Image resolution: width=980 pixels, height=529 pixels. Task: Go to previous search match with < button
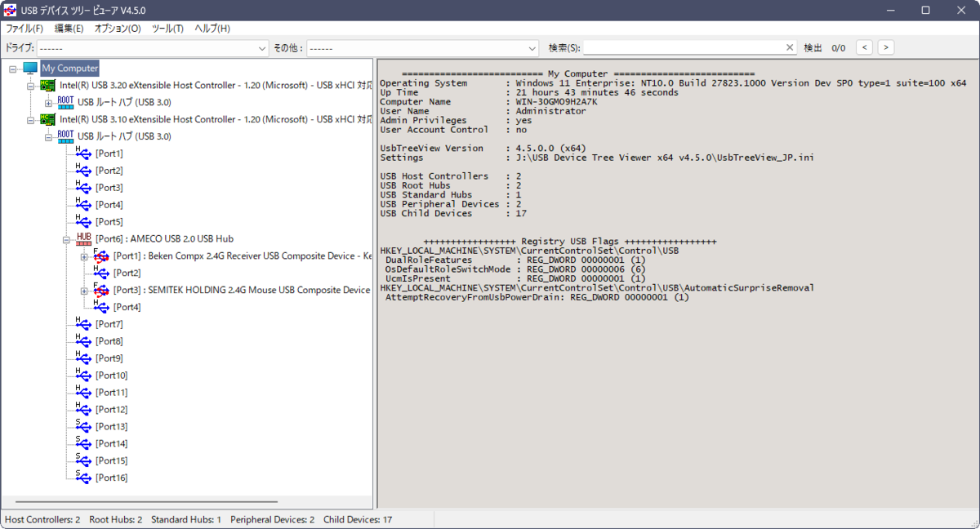tap(865, 48)
